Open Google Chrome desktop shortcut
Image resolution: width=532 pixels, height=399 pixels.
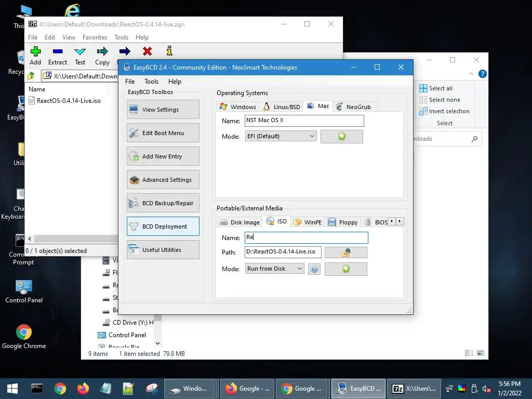[x=24, y=337]
